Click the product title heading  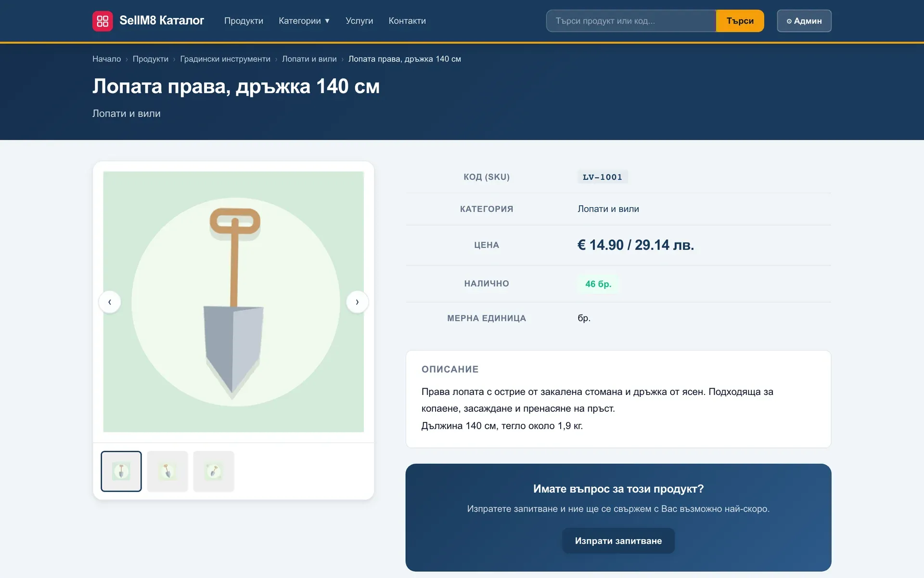coord(236,86)
